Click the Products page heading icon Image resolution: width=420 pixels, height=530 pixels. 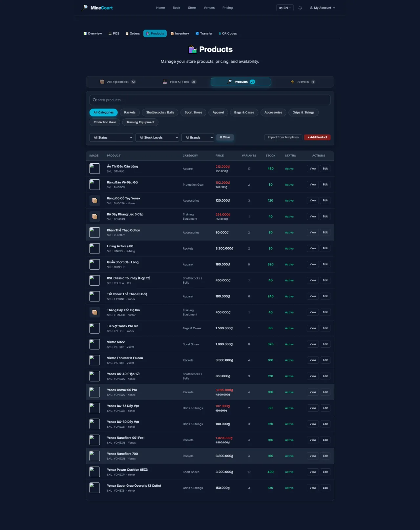point(193,50)
